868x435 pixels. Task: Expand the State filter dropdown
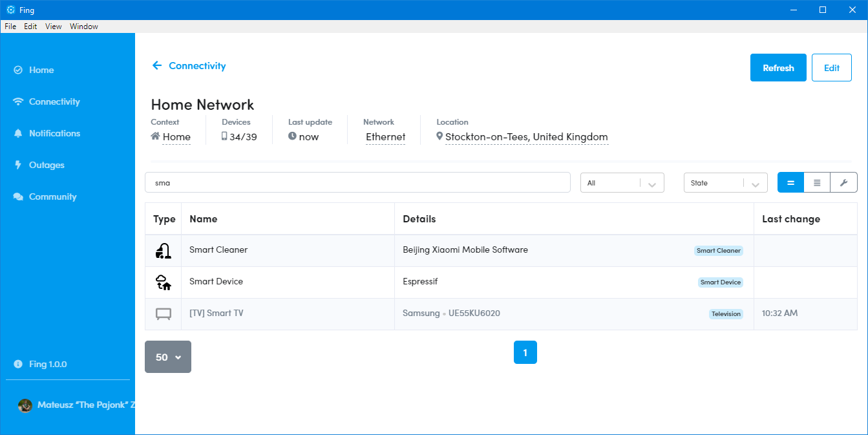tap(725, 182)
